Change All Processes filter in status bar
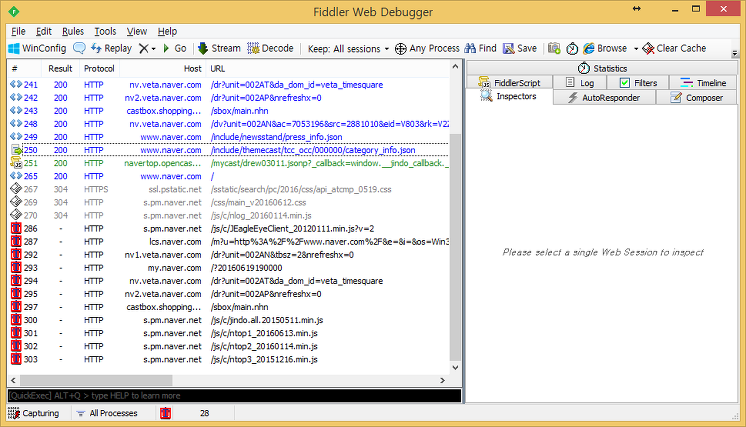Viewport: 746px width, 427px height. click(x=107, y=413)
